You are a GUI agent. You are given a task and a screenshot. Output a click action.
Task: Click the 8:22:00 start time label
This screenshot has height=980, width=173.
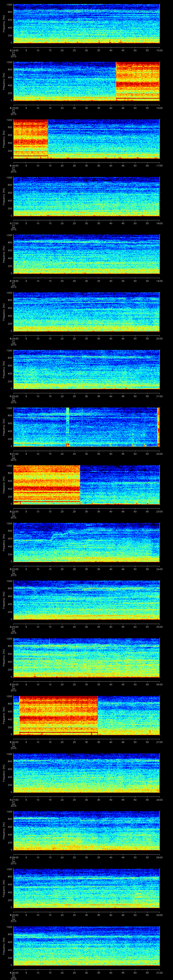[x=13, y=511]
